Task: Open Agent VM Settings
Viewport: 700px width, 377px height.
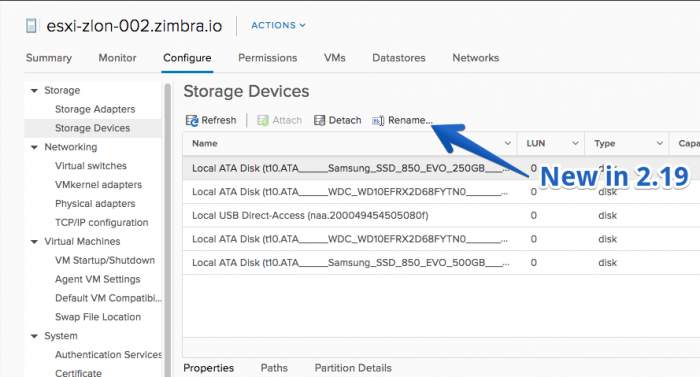Action: coord(98,279)
